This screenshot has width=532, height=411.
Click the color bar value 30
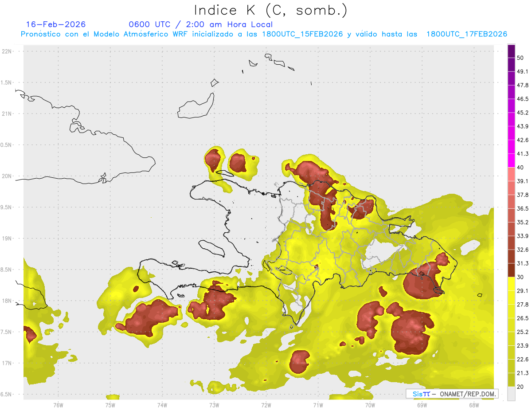coord(520,277)
